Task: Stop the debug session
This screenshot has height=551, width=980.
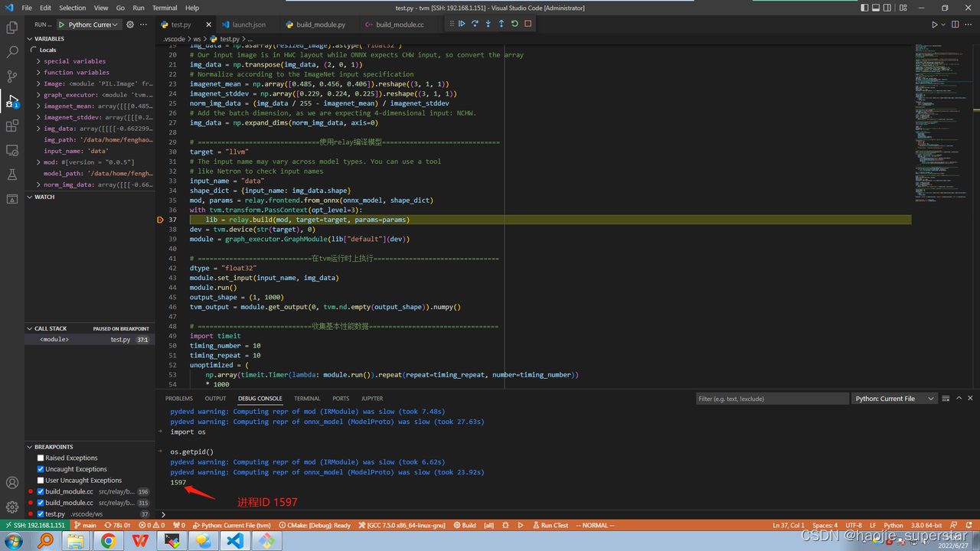Action: click(528, 24)
